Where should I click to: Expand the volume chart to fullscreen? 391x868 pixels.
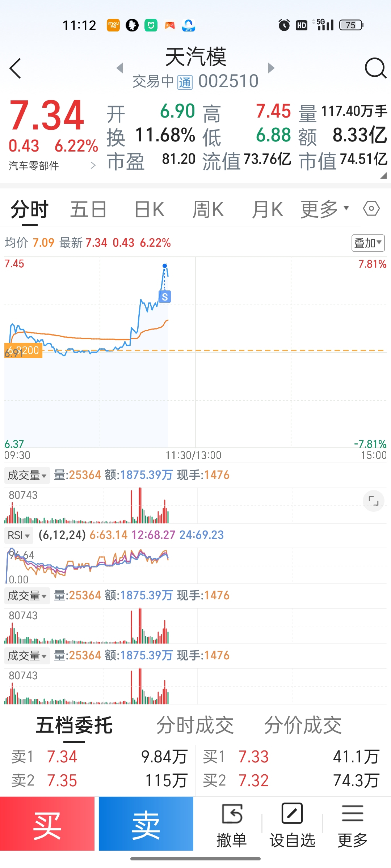click(x=373, y=501)
